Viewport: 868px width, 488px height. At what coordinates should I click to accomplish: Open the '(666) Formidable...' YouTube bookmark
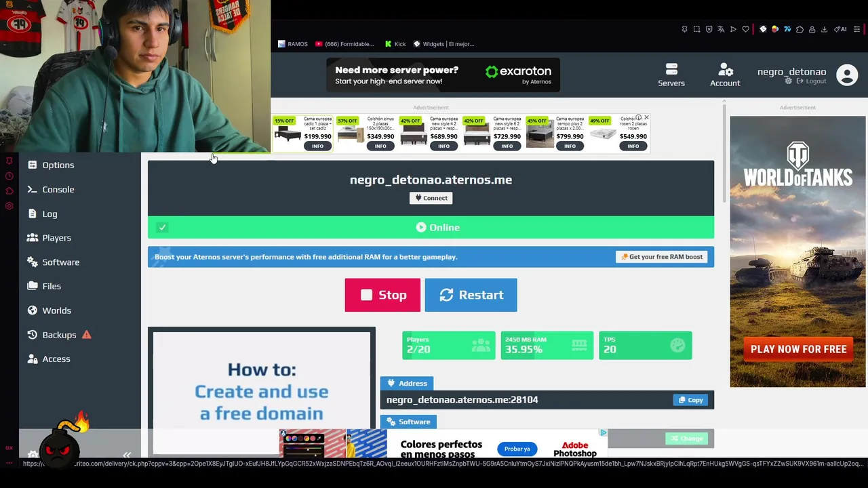(344, 44)
